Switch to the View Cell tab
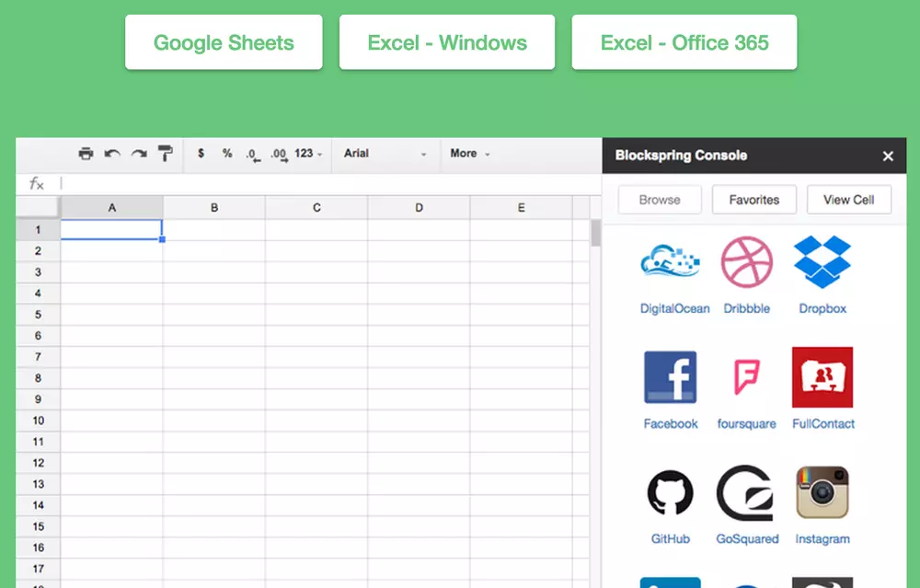Viewport: 920px width, 588px height. pyautogui.click(x=849, y=200)
